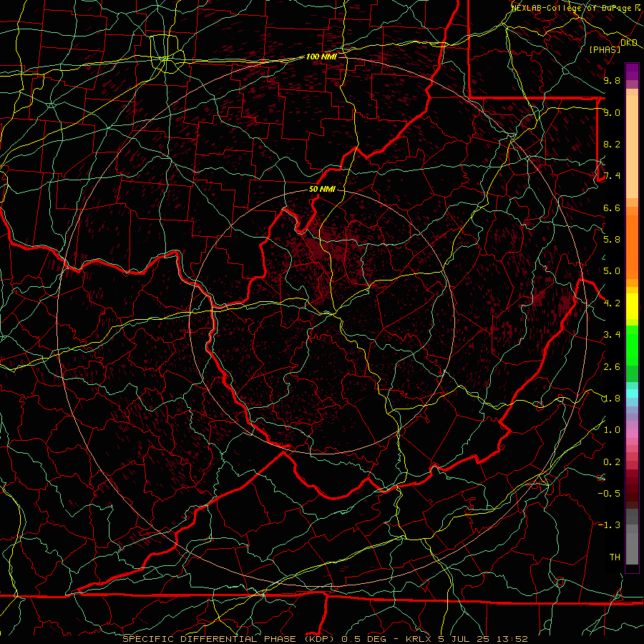The height and width of the screenshot is (644, 644).
Task: Click the '0.5 DEG' elevation angle text
Action: click(x=364, y=639)
